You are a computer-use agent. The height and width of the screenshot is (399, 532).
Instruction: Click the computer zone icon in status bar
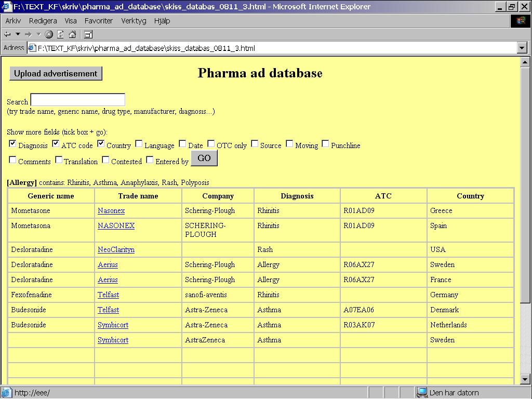(x=422, y=393)
